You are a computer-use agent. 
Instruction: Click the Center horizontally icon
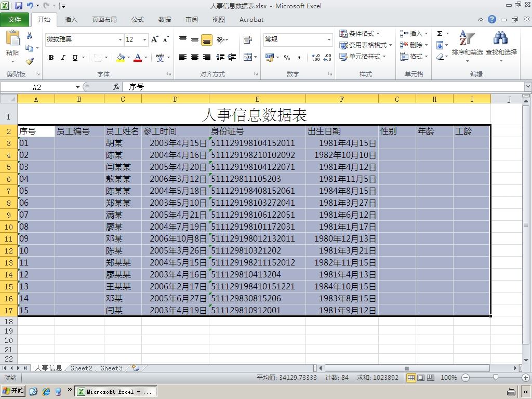(x=195, y=57)
